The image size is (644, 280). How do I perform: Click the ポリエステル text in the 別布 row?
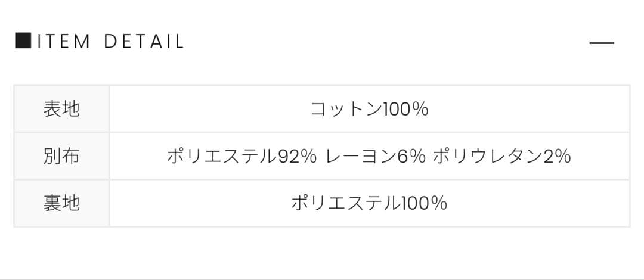click(x=222, y=157)
